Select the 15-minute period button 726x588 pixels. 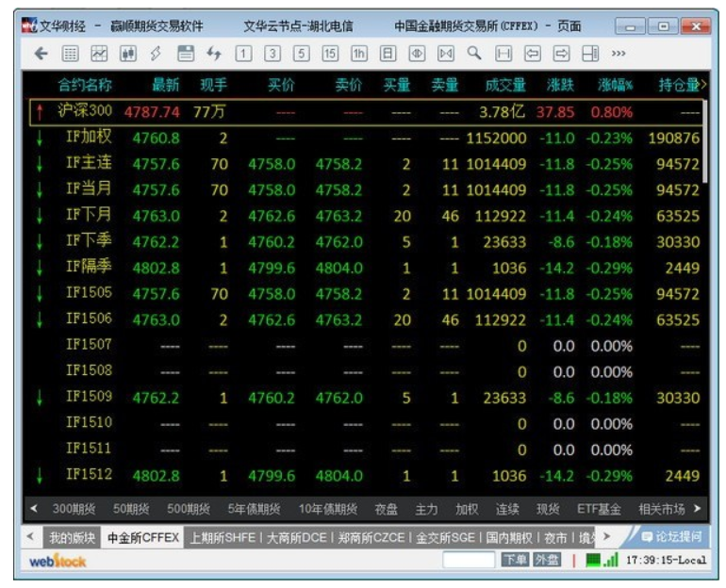click(330, 55)
